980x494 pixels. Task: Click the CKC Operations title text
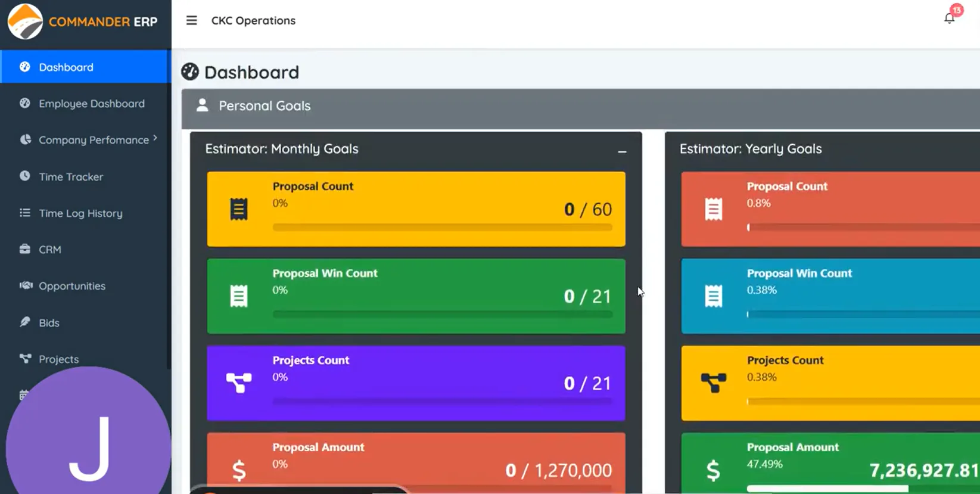(x=253, y=20)
